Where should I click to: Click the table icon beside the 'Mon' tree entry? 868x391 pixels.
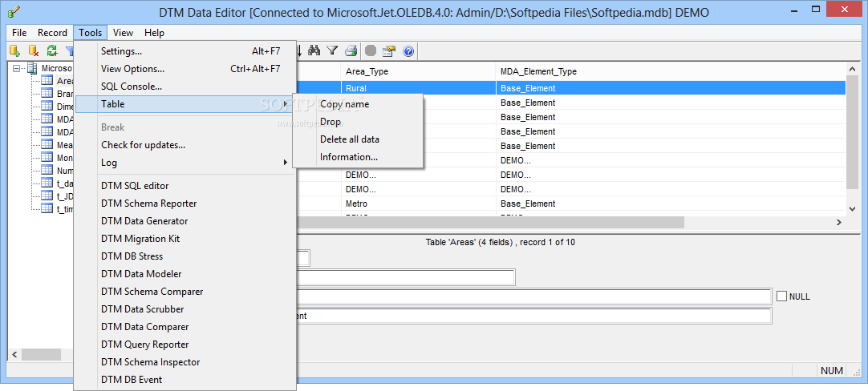pos(47,157)
